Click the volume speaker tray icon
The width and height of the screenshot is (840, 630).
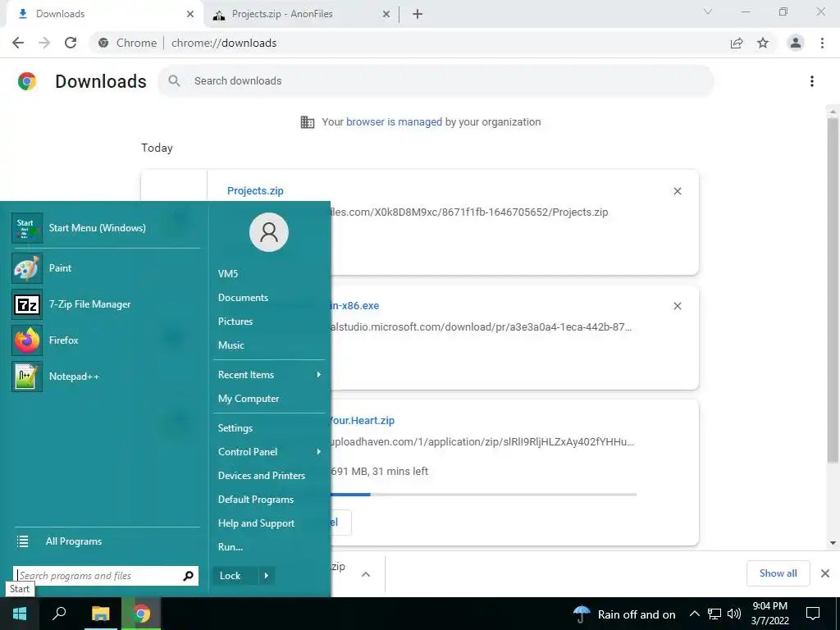734,614
